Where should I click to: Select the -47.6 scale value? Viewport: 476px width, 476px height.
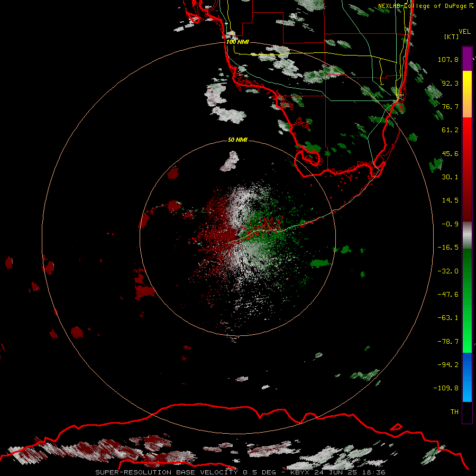448,295
